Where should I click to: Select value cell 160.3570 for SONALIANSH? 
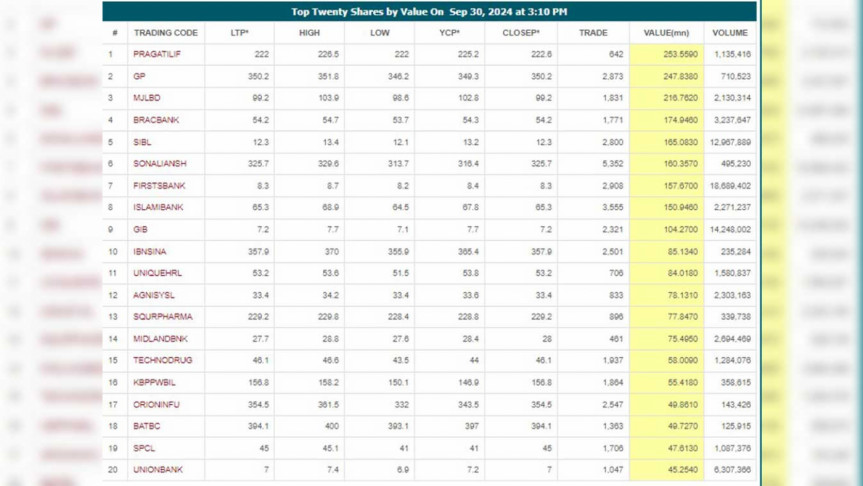pos(680,163)
